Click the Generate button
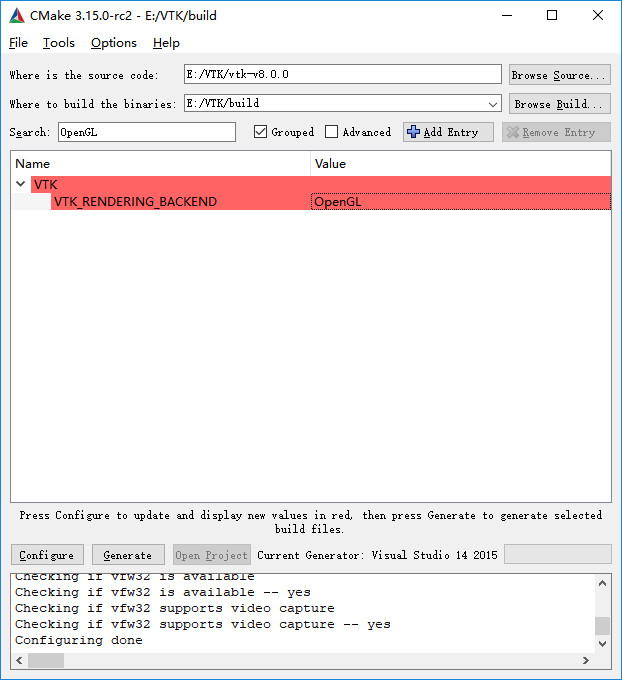622x680 pixels. tap(128, 555)
